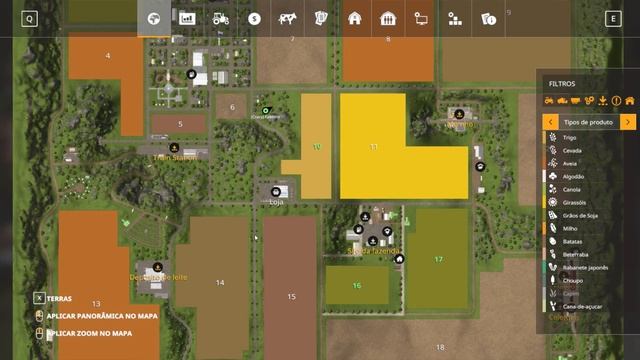Screen dimensions: 640x360
Task: Select the Train Station unloading marker
Action: (174, 148)
